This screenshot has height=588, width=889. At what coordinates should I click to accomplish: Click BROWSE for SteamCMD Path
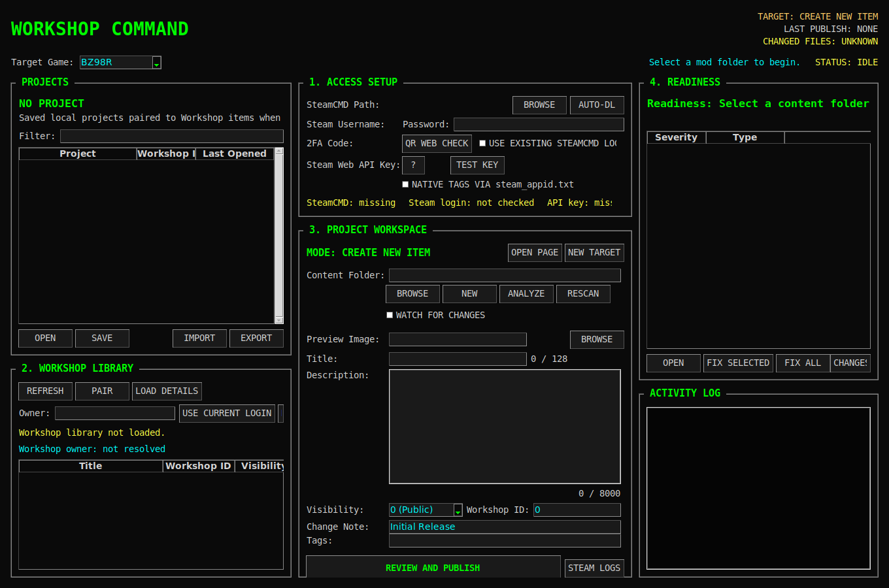pyautogui.click(x=539, y=105)
